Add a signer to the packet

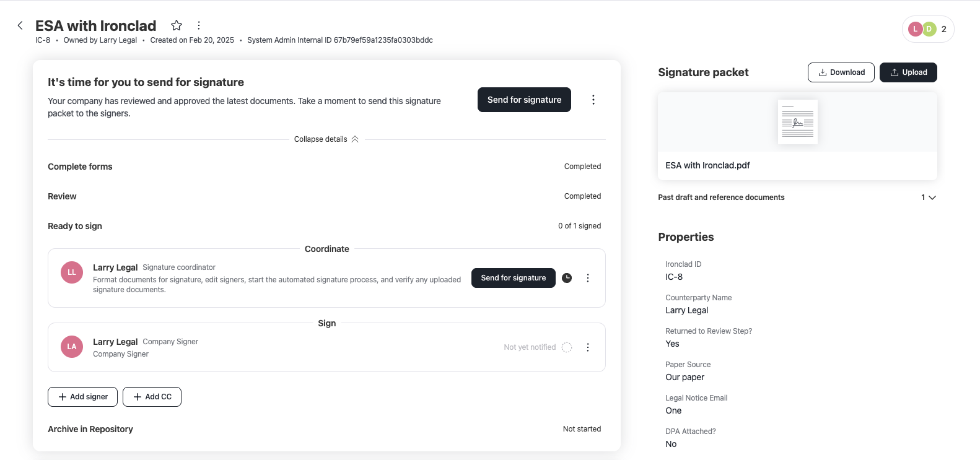click(82, 396)
